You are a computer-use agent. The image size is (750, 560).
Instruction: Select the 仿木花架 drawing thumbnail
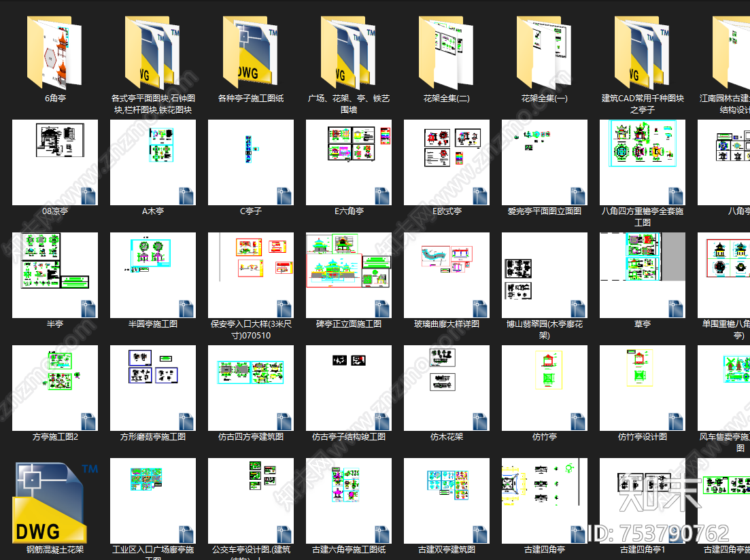447,388
